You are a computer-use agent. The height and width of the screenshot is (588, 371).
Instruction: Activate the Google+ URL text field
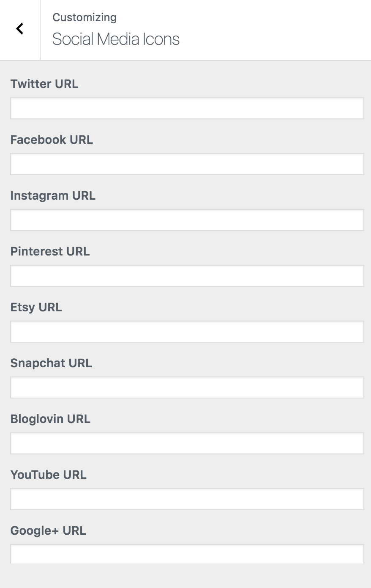pos(187,554)
